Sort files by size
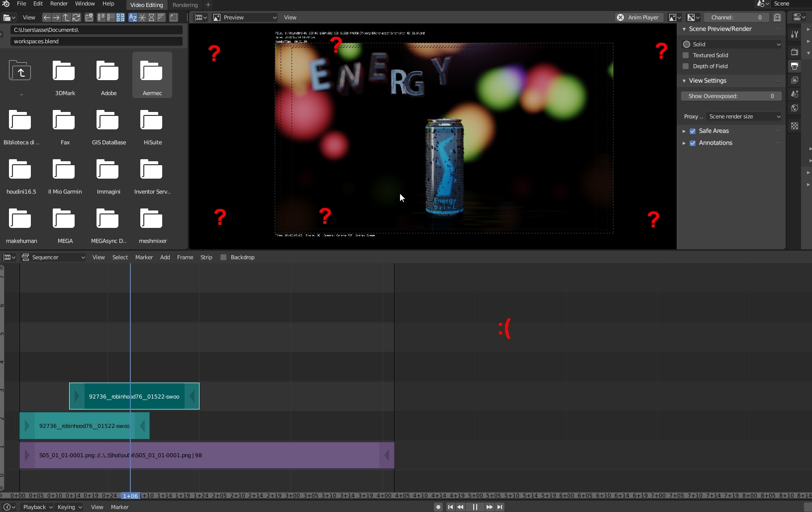Image resolution: width=812 pixels, height=512 pixels. pos(161,17)
